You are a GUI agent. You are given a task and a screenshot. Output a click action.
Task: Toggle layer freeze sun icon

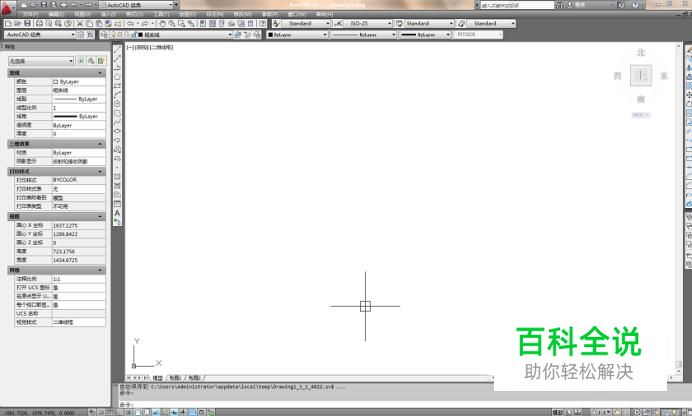[120, 34]
